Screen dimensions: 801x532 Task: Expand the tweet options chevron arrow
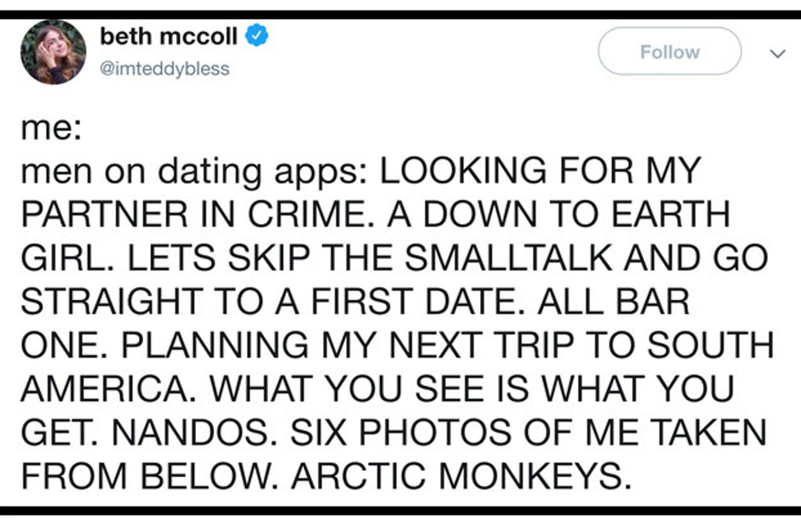[777, 54]
